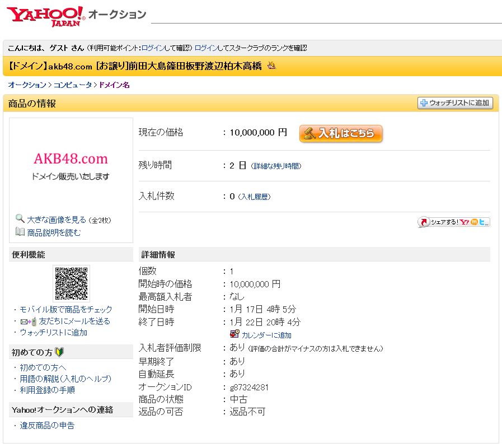The height and width of the screenshot is (448, 502).
Task: Click the red arrow share icon
Action: (x=424, y=222)
